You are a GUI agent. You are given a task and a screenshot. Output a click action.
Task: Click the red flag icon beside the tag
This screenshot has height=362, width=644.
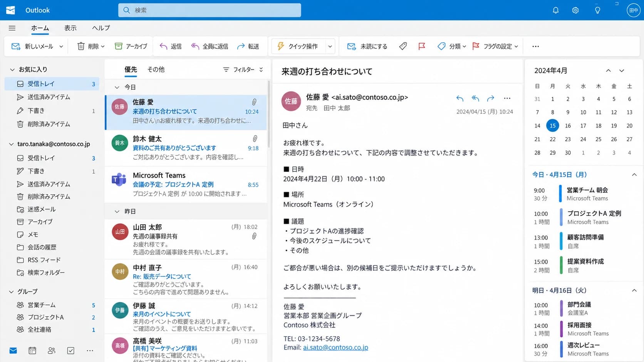click(x=422, y=46)
